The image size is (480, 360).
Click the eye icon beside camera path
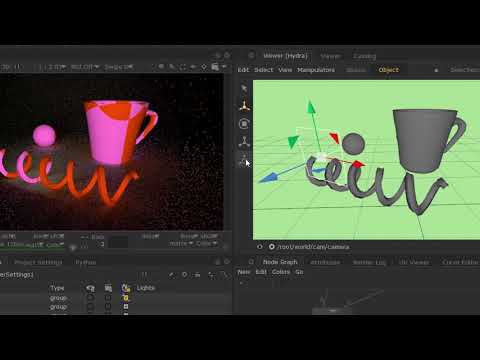(260, 247)
